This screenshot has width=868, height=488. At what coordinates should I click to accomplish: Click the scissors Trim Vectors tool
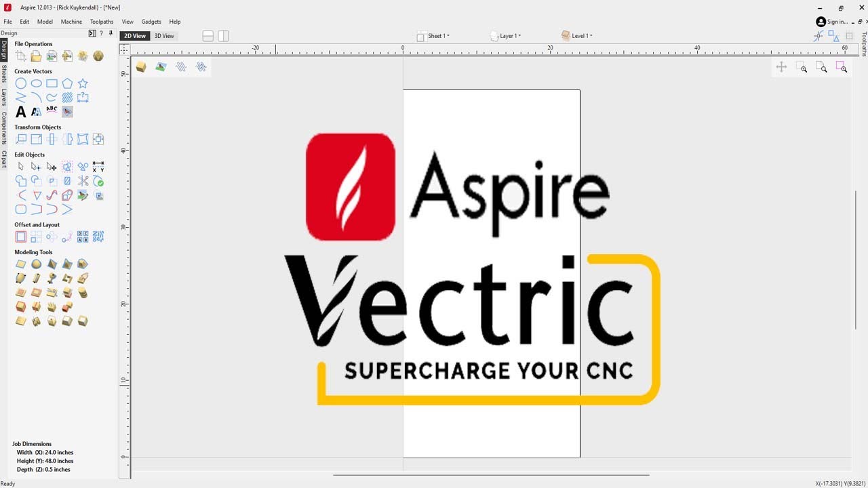pyautogui.click(x=83, y=181)
